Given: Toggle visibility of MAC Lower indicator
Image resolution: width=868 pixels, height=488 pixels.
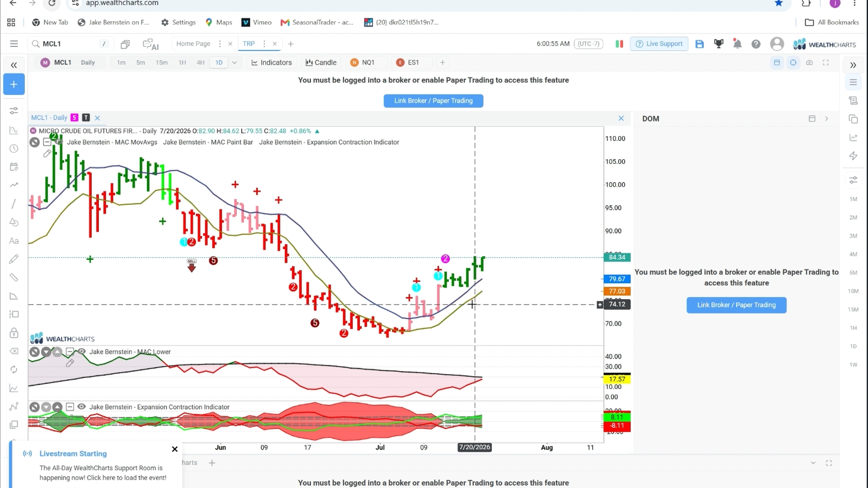Looking at the screenshot, I should coord(81,352).
